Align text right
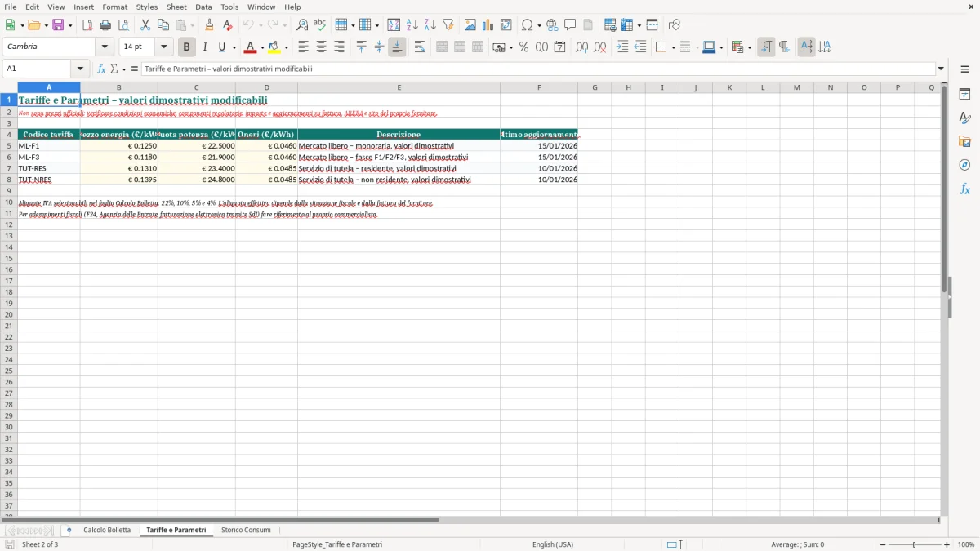This screenshot has width=980, height=551. pyautogui.click(x=339, y=47)
